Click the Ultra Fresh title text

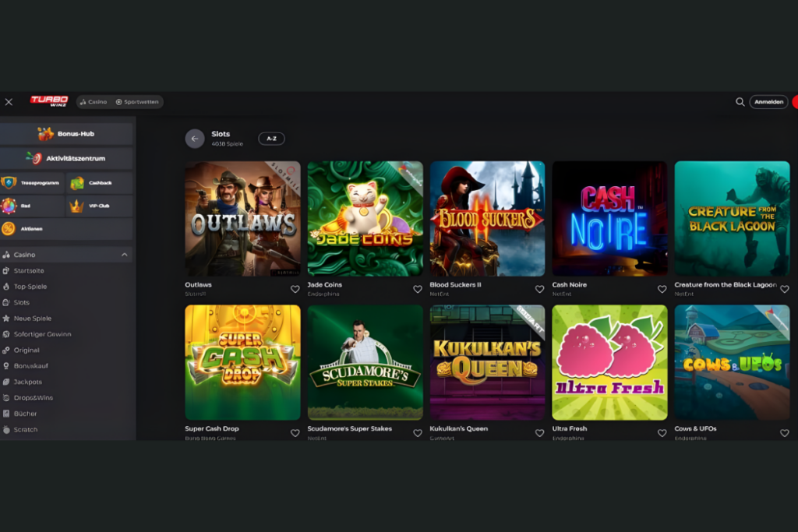[570, 428]
